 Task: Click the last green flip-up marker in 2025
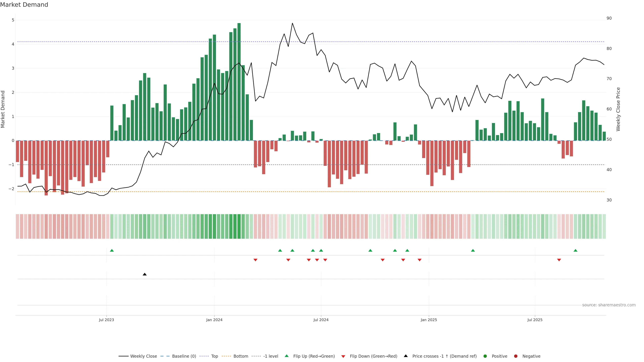pyautogui.click(x=576, y=251)
